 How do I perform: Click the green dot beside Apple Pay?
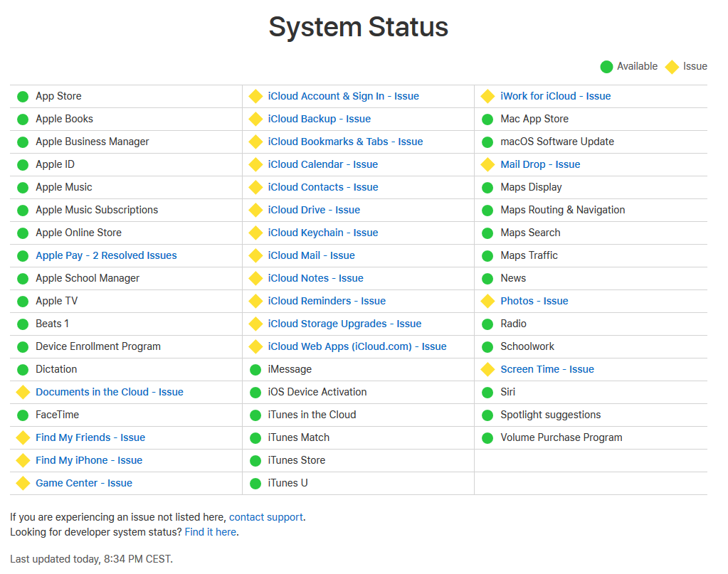[23, 255]
